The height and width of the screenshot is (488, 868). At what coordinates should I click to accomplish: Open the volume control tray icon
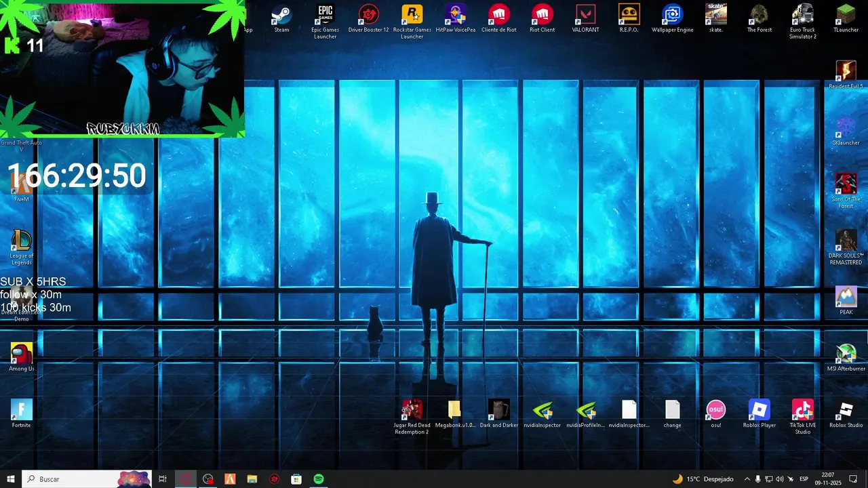pyautogui.click(x=780, y=479)
